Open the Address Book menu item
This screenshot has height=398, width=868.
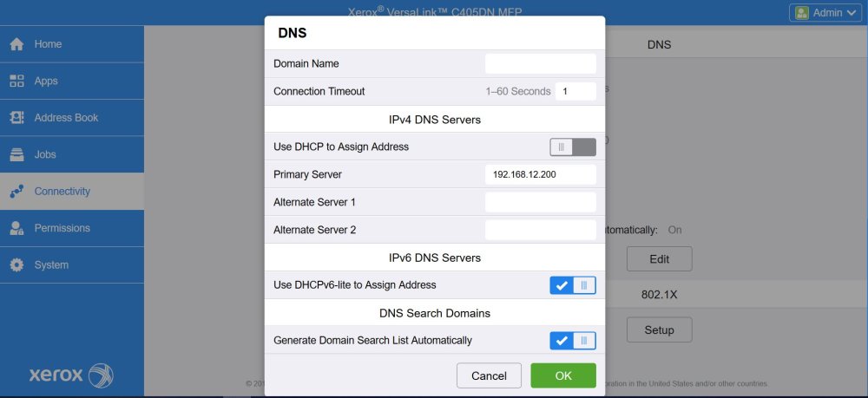coord(72,118)
